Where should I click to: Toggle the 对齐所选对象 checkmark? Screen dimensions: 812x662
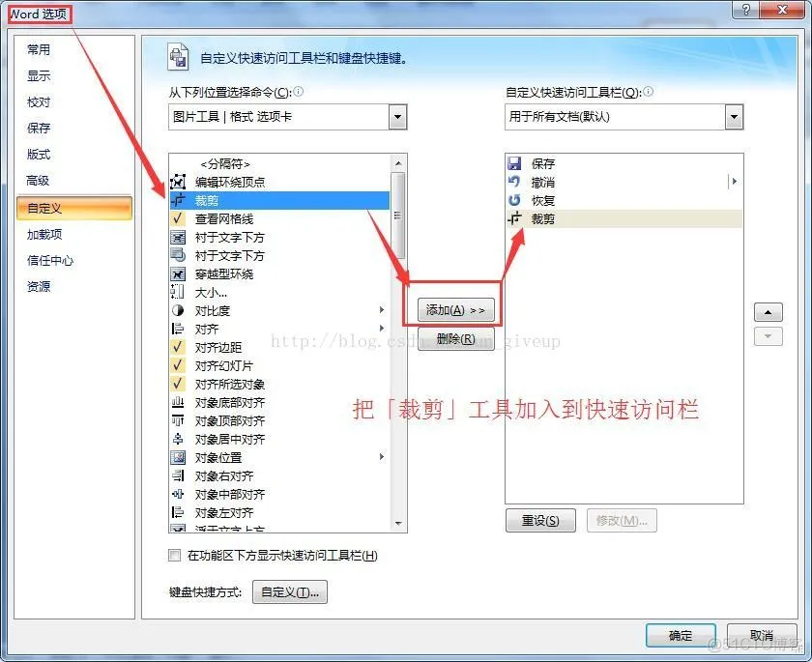(178, 384)
